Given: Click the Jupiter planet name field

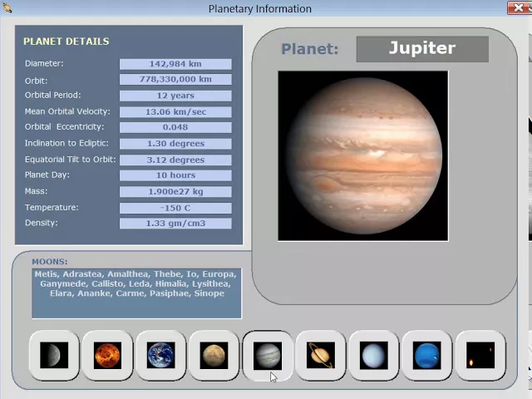Looking at the screenshot, I should pyautogui.click(x=422, y=49).
